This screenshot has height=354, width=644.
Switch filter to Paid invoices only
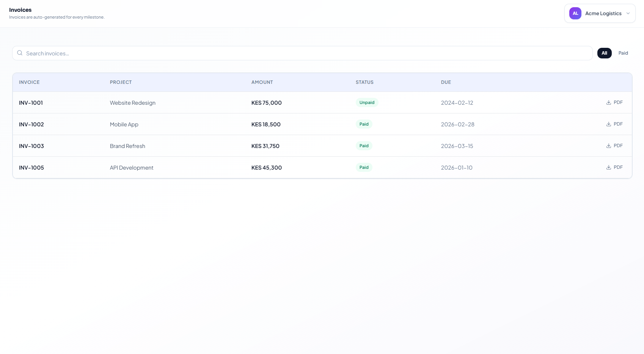coord(623,53)
